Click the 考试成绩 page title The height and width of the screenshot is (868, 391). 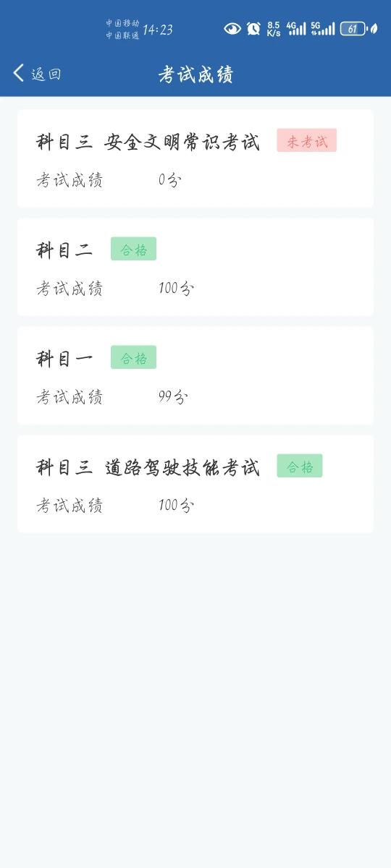pos(195,74)
